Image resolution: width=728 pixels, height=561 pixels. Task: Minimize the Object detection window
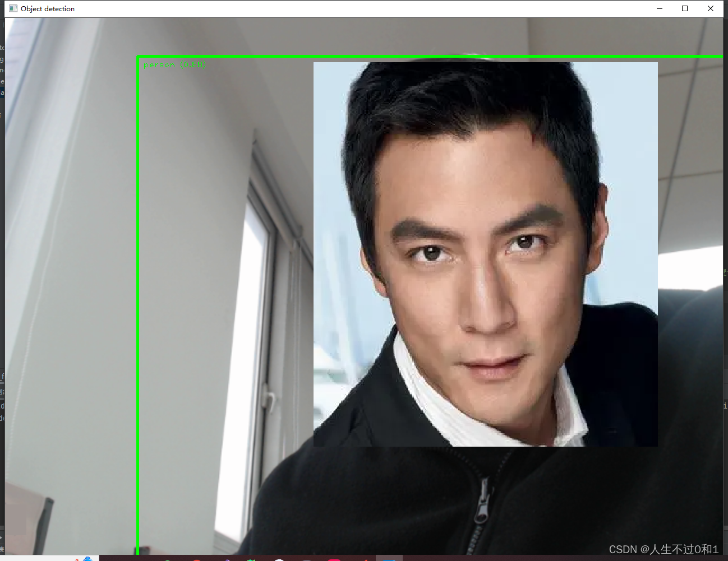point(659,8)
